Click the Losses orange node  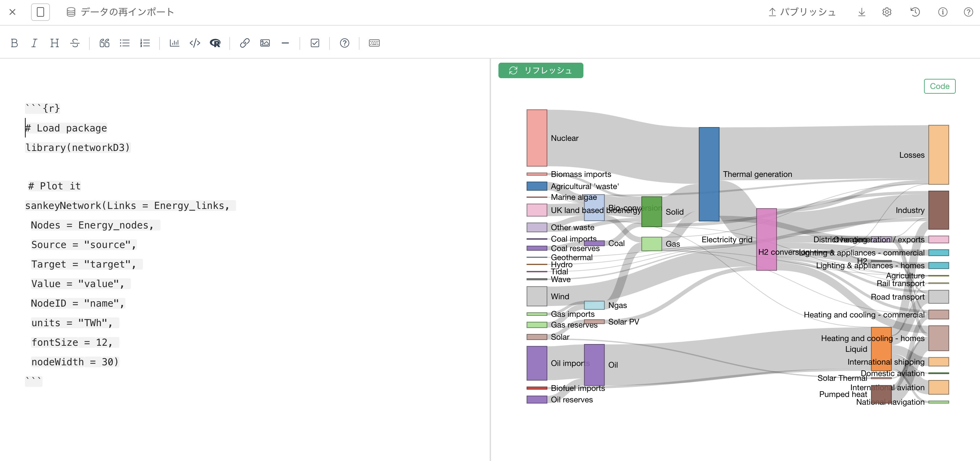point(939,155)
